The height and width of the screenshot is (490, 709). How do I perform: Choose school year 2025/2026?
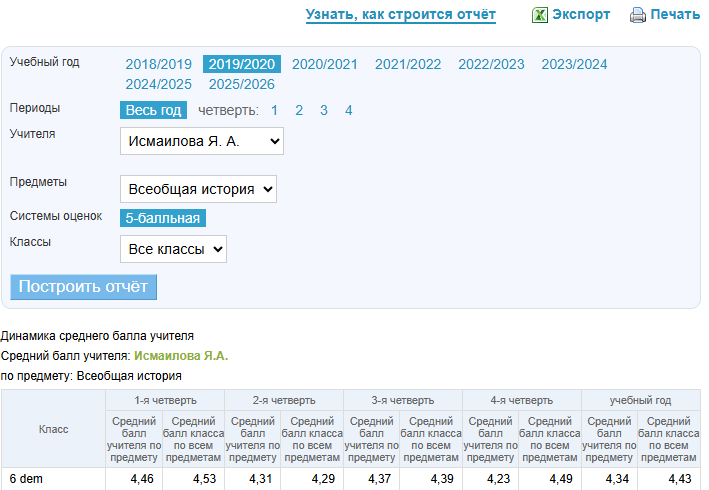(241, 84)
